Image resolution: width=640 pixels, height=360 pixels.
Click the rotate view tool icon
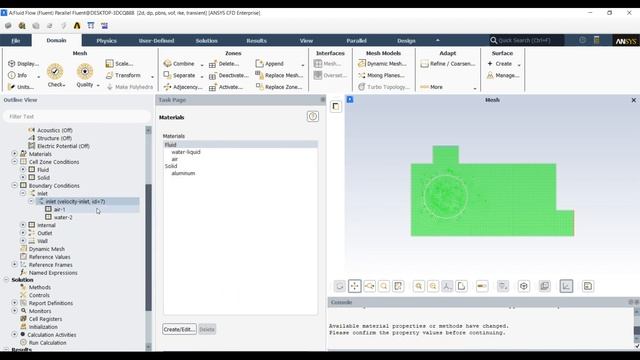click(x=340, y=286)
